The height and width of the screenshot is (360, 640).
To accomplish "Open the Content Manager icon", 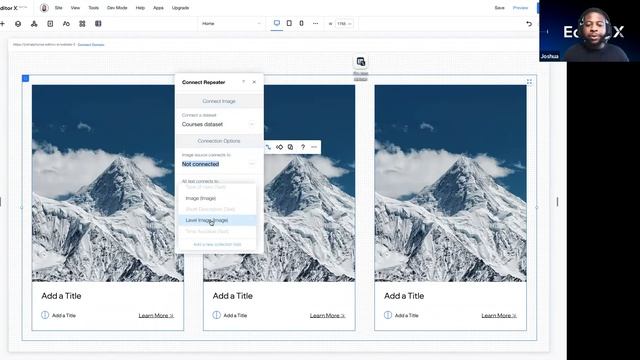I will pos(98,24).
